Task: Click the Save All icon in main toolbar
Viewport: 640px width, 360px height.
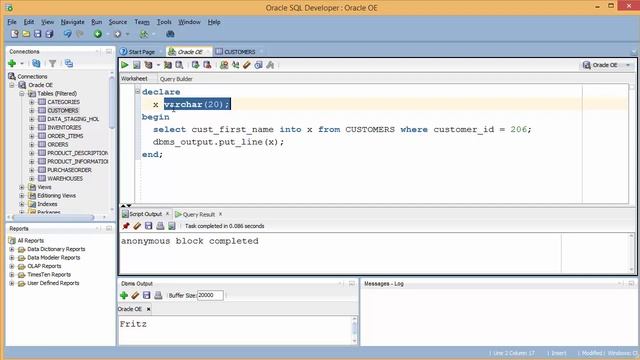Action: [49, 34]
